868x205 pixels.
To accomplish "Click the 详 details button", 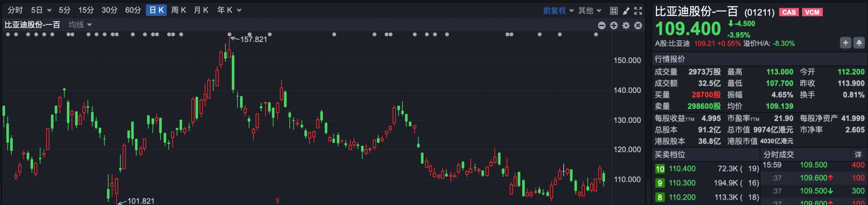I will [858, 154].
